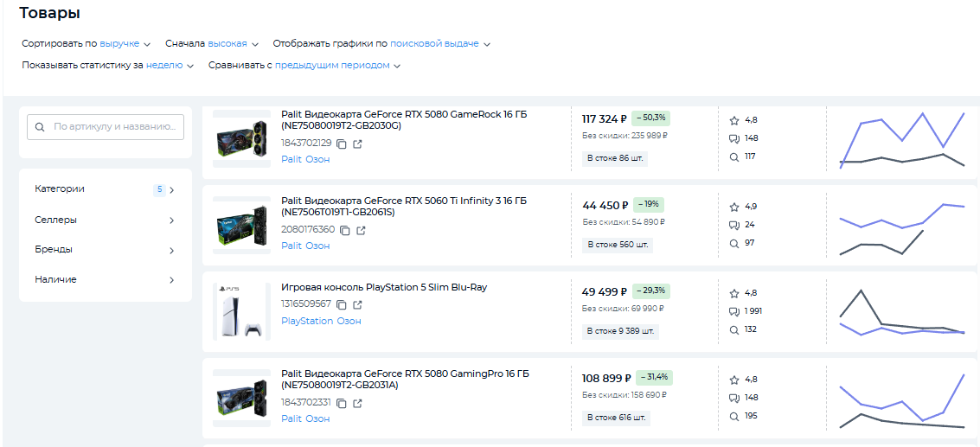Change sort order "высокая" dropdown
Image resolution: width=980 pixels, height=447 pixels.
(233, 43)
